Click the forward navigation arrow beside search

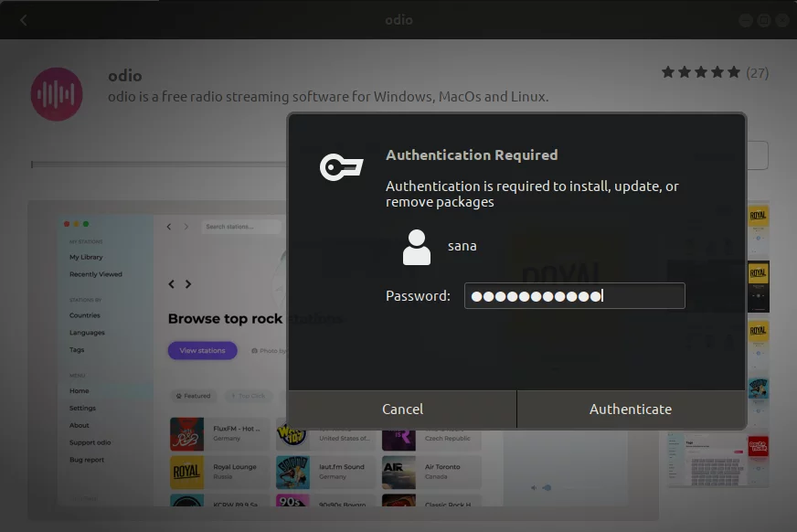coord(186,227)
